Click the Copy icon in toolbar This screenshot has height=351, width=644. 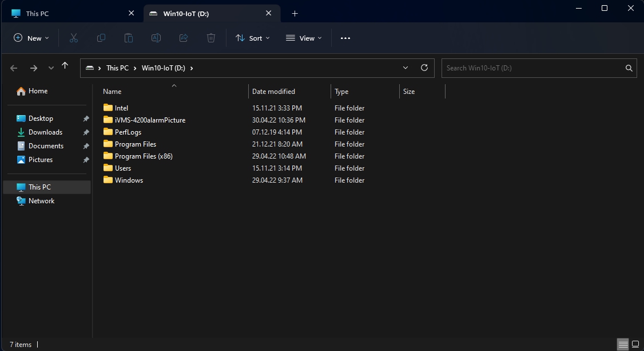coord(101,38)
